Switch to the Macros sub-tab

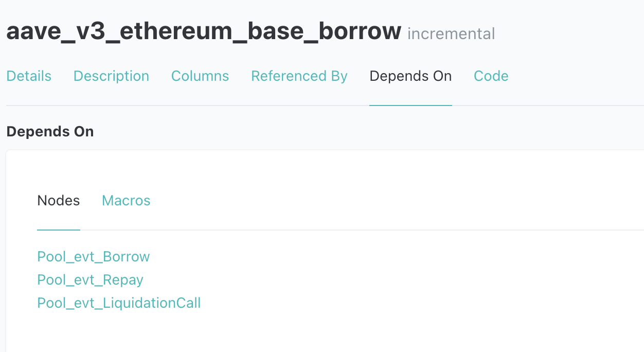coord(126,201)
